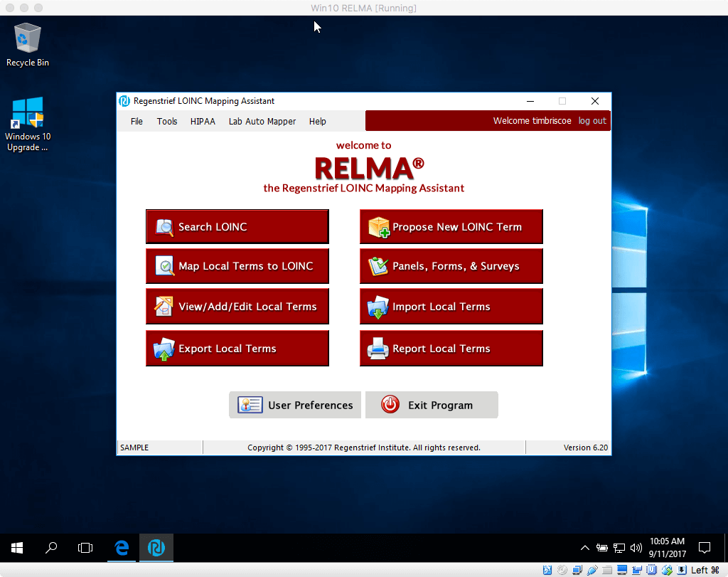Viewport: 728px width, 577px height.
Task: Open the File menu
Action: coord(136,121)
